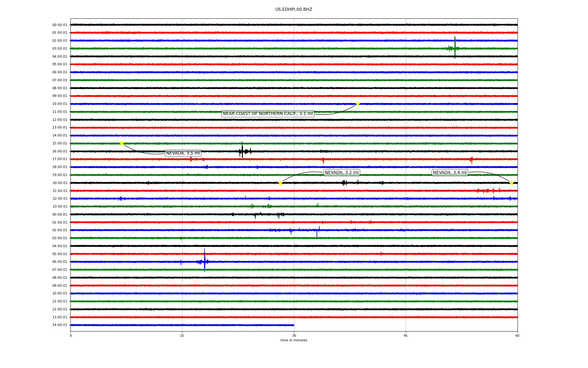Click the star at the right end of the 20:00:01 trace

pos(511,183)
